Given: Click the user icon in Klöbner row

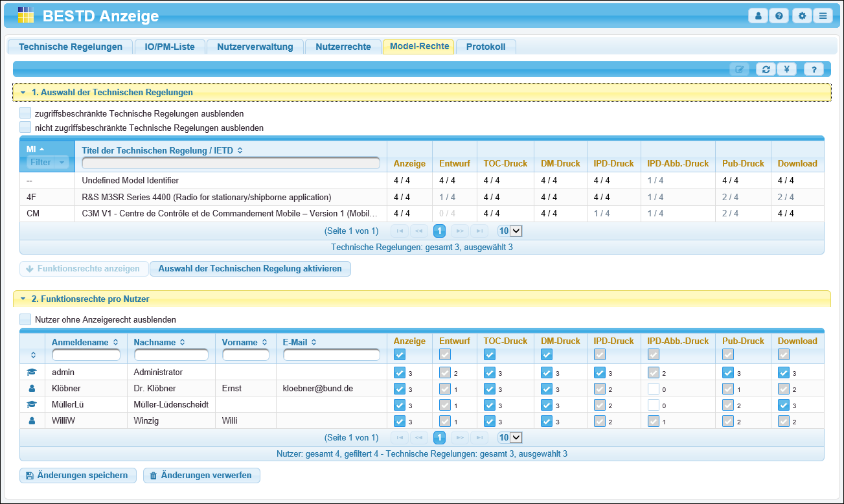Looking at the screenshot, I should [32, 389].
